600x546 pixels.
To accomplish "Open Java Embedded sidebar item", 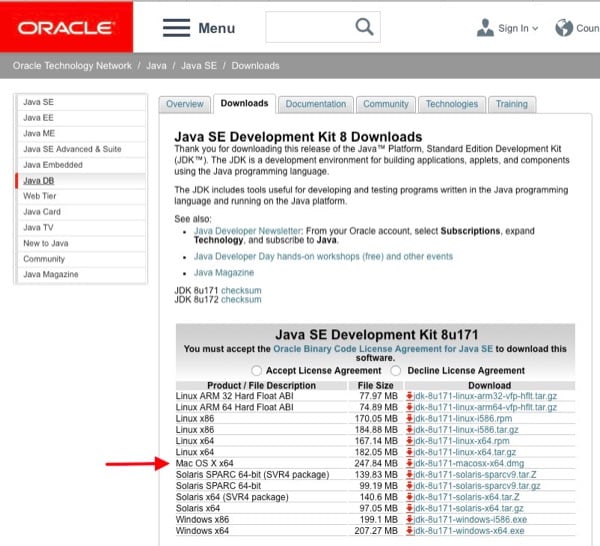I will [x=81, y=165].
